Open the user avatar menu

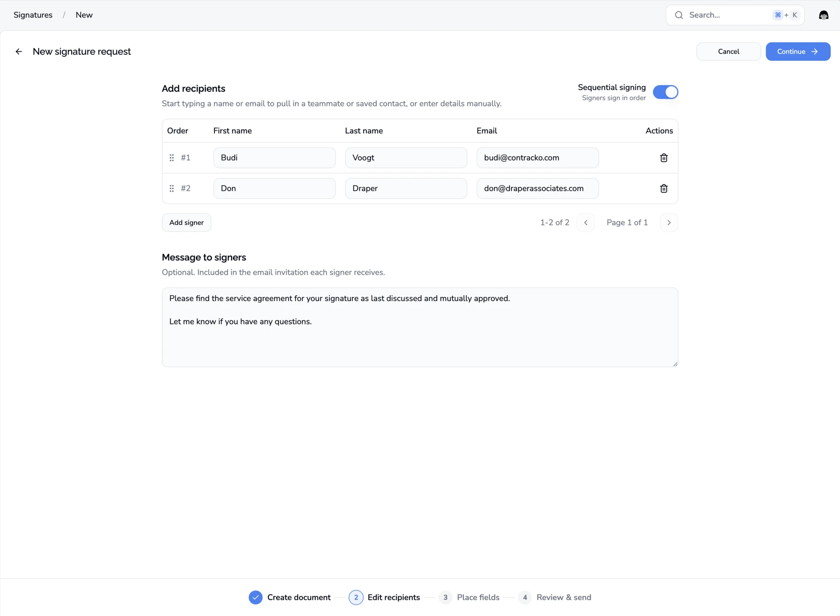[x=823, y=15]
